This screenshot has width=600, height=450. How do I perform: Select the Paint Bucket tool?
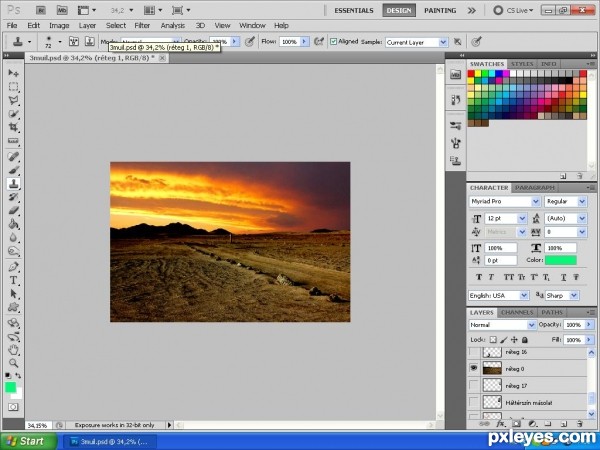pyautogui.click(x=13, y=224)
